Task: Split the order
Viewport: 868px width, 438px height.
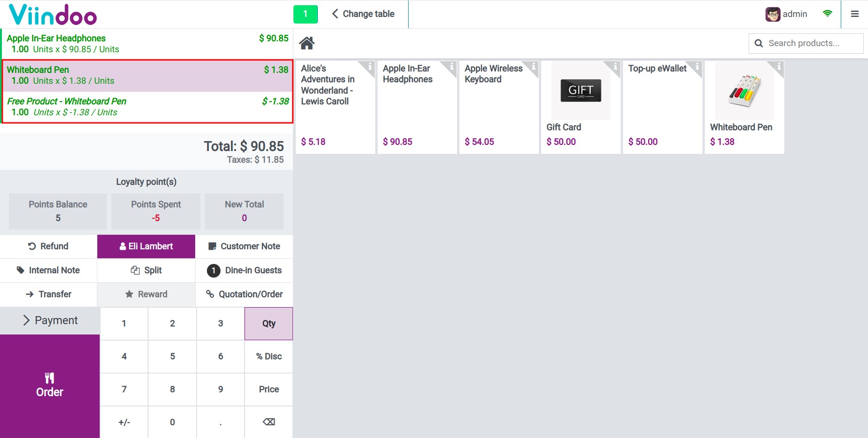Action: (x=146, y=271)
